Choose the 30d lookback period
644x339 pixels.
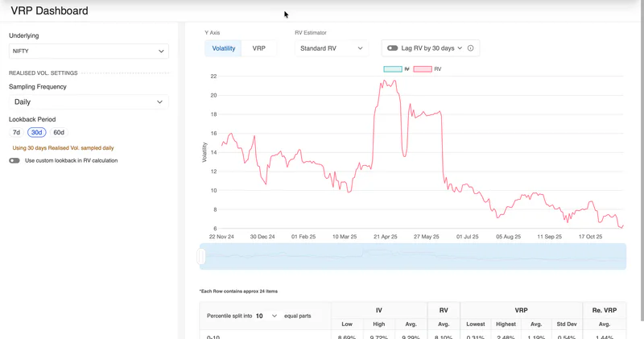tap(36, 132)
